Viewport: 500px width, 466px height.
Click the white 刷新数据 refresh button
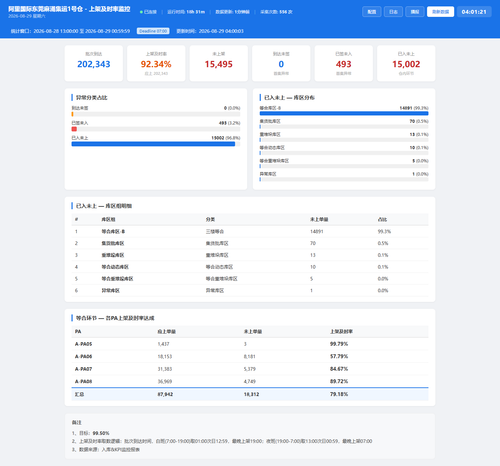click(440, 12)
